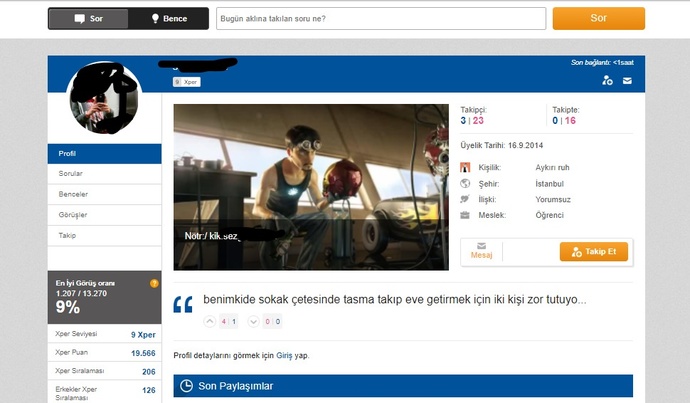Viewport: 690px width, 403px height.
Task: Click the Erkekler Xper Sıralaması value 126
Action: point(149,390)
